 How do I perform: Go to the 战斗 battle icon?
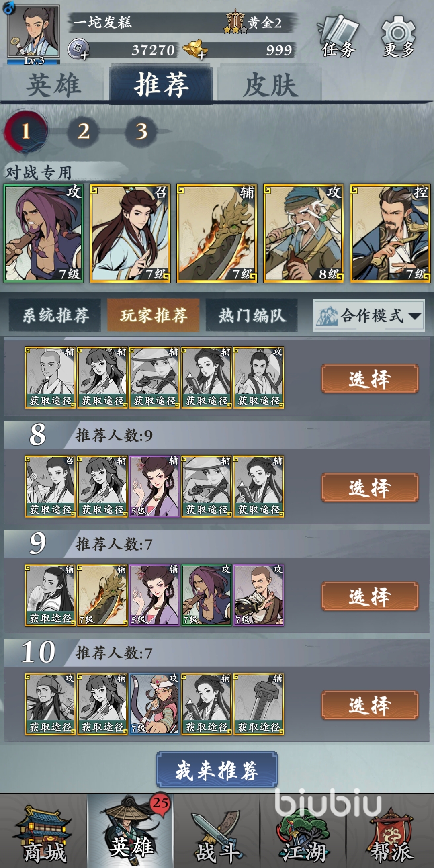click(x=217, y=832)
